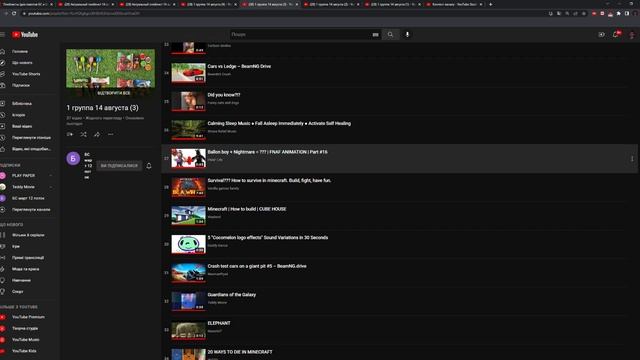
Task: Open YouTube Premium in sidebar
Action: coord(28,317)
